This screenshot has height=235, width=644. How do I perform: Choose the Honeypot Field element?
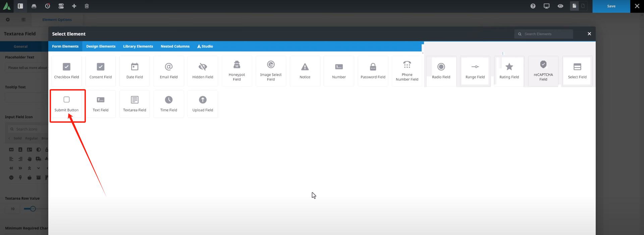pyautogui.click(x=237, y=71)
